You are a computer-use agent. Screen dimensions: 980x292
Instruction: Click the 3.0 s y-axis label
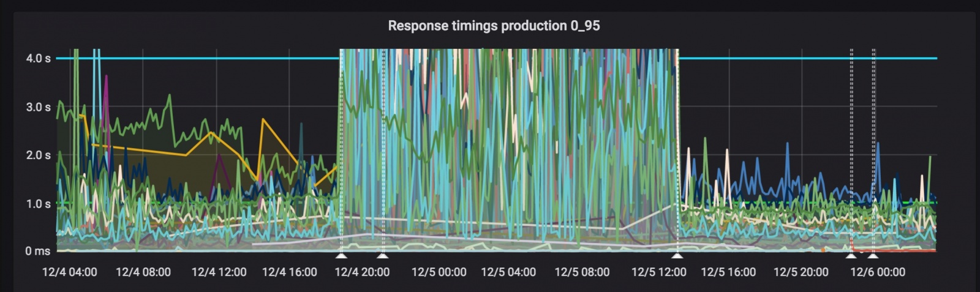coord(38,107)
